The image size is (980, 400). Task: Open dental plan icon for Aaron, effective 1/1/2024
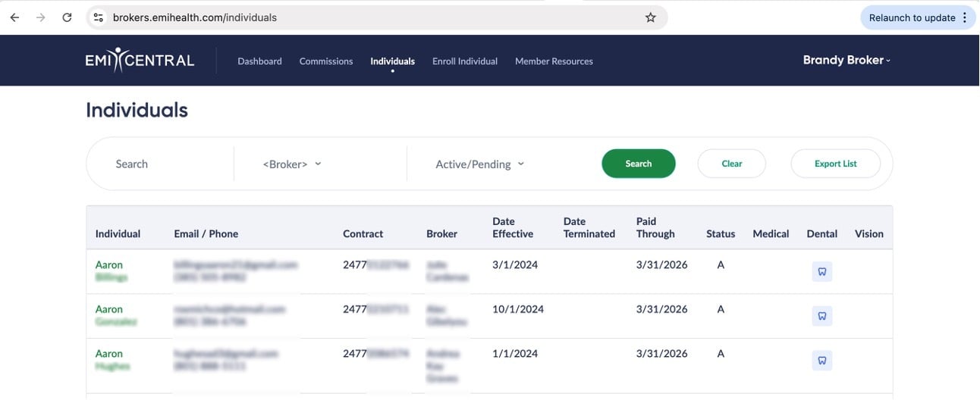(821, 360)
